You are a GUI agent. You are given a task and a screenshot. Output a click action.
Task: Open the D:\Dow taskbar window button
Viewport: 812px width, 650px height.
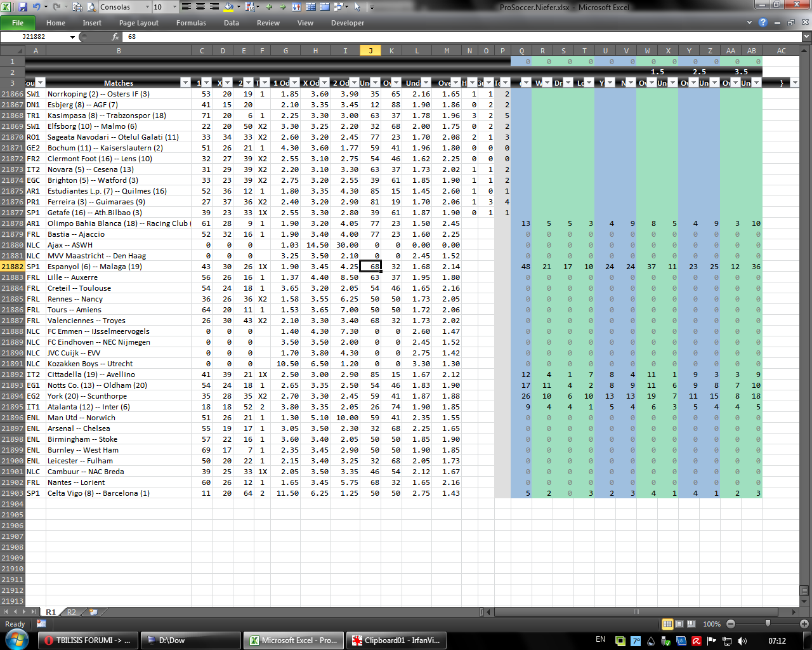coord(190,640)
